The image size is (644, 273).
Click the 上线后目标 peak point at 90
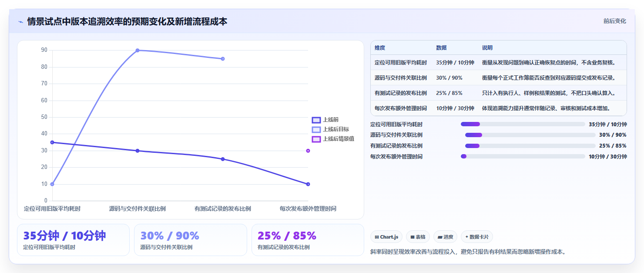point(138,51)
